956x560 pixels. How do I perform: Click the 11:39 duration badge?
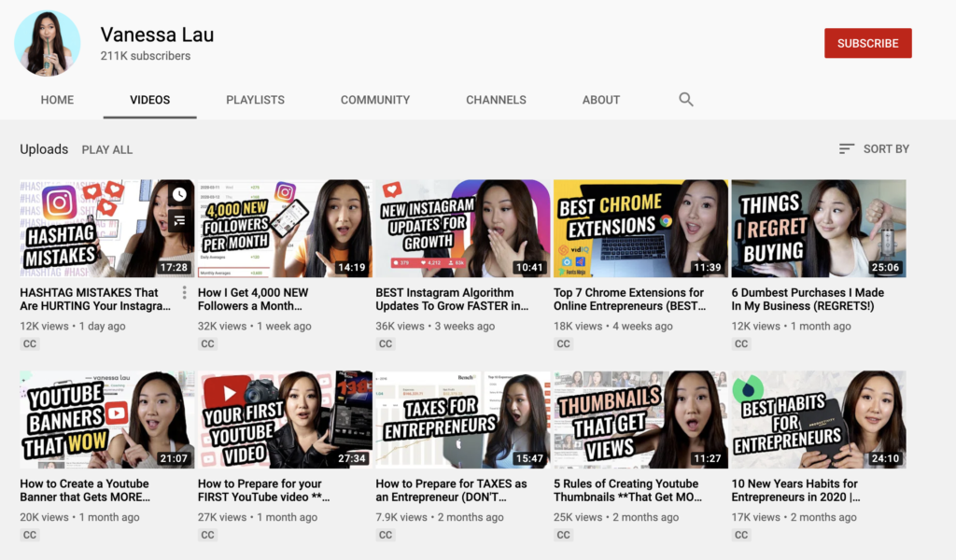point(708,268)
